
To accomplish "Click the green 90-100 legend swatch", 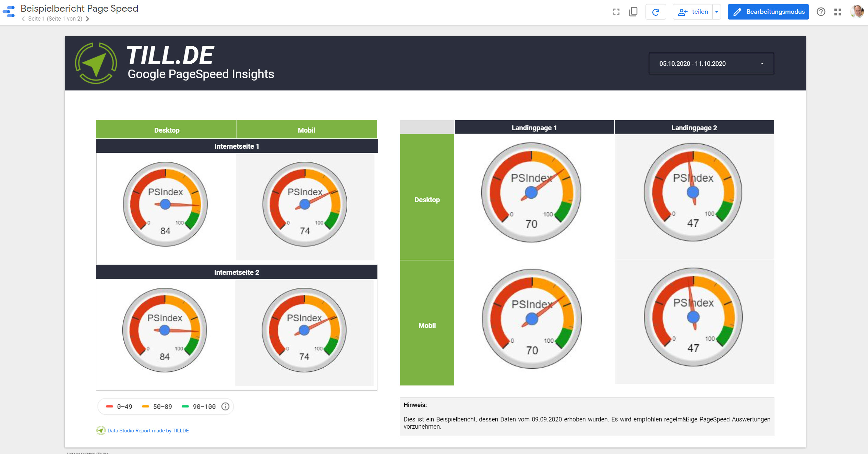I will point(185,406).
